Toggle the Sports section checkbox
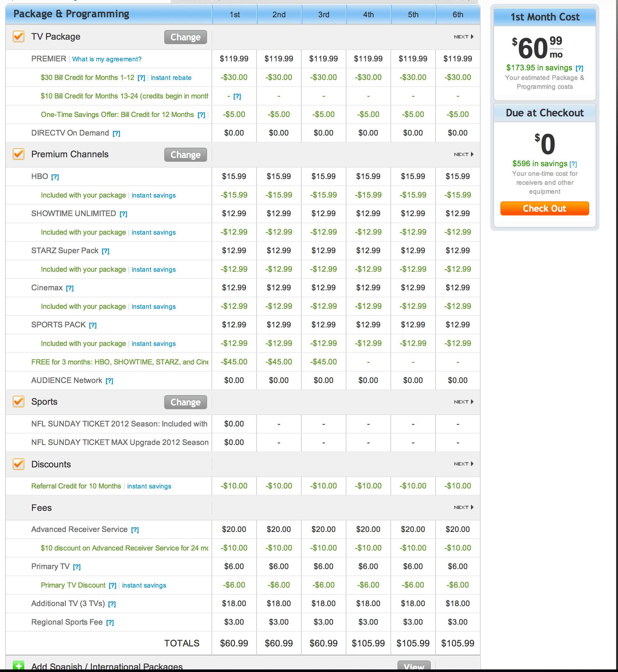This screenshot has width=618, height=672. (x=19, y=402)
